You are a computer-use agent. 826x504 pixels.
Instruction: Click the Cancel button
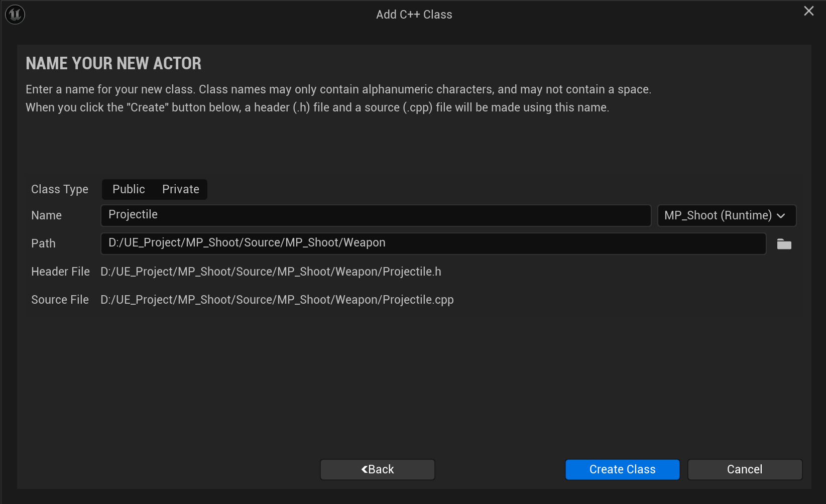[x=744, y=469]
